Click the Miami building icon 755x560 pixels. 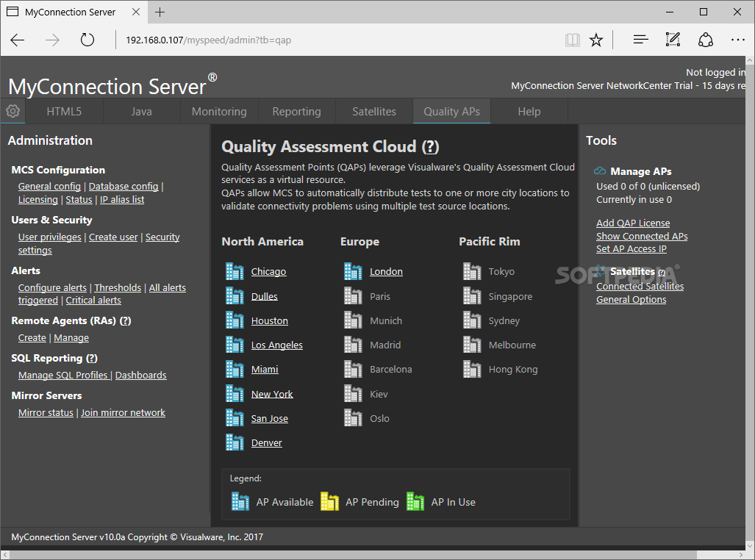[x=235, y=369]
